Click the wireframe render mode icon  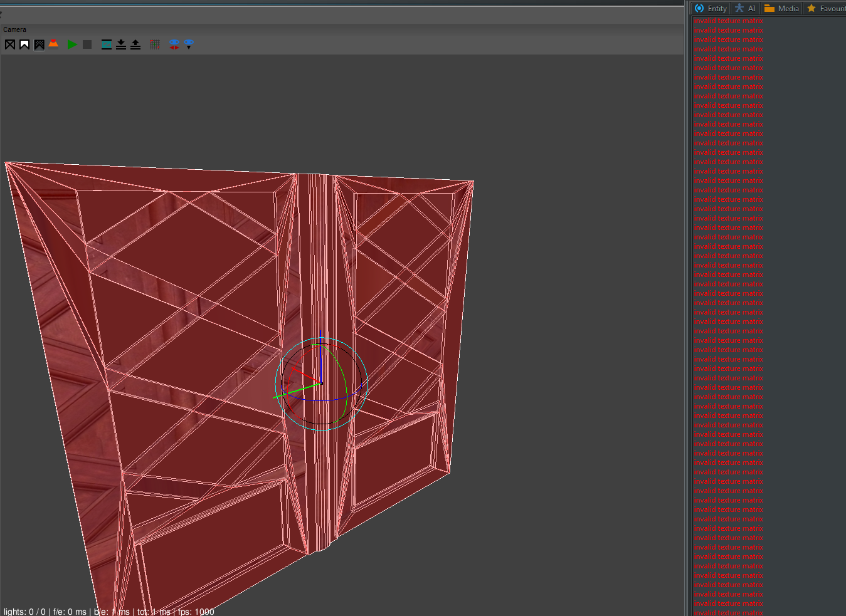click(x=10, y=44)
